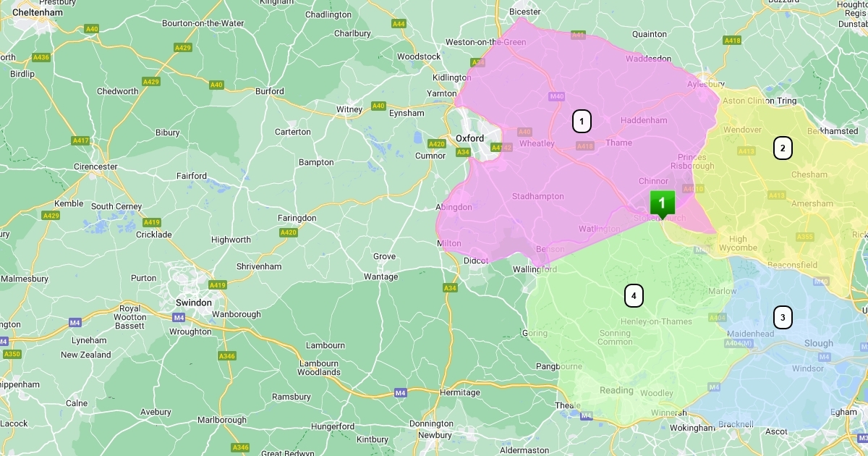Click the Newbury town label
The height and width of the screenshot is (456, 868).
click(435, 435)
